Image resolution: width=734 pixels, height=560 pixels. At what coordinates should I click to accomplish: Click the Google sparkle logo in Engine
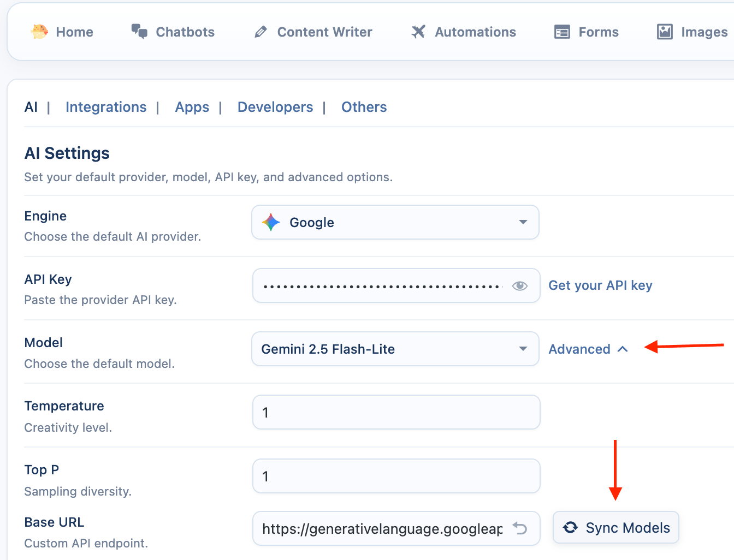pos(271,223)
